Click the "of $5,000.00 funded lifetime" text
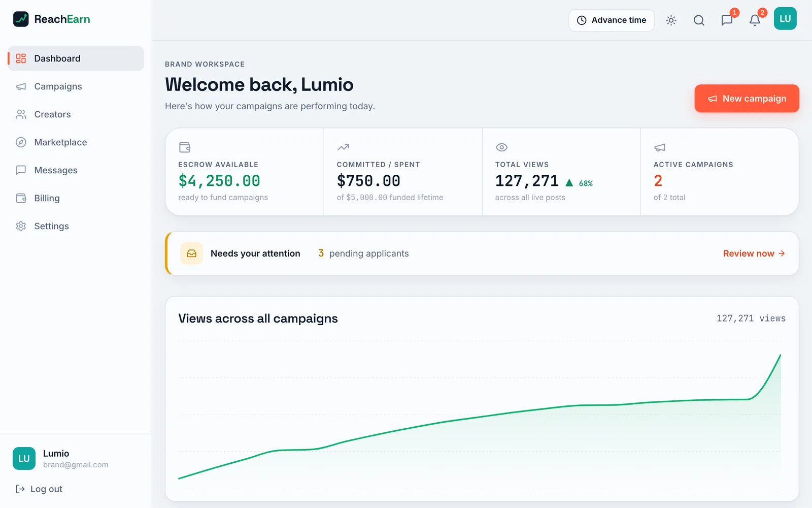Viewport: 812px width, 508px height. pos(390,198)
